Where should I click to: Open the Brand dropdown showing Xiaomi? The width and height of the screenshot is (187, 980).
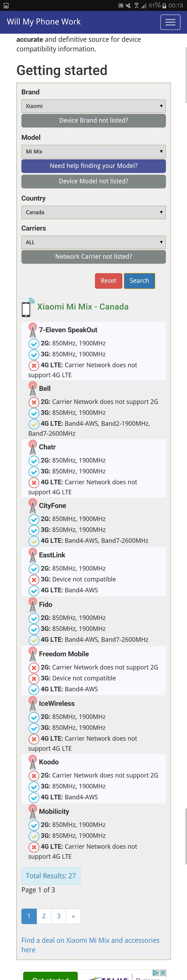[93, 106]
